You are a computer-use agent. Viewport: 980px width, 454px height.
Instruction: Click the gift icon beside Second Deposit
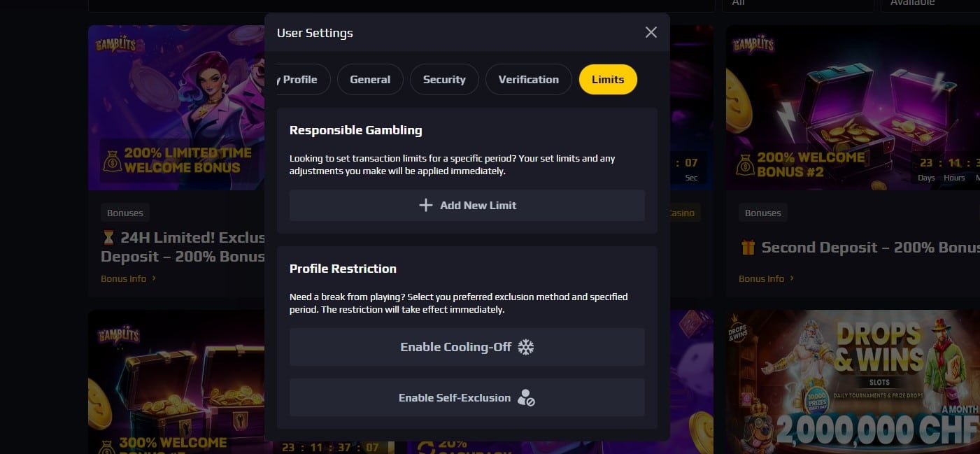[746, 248]
